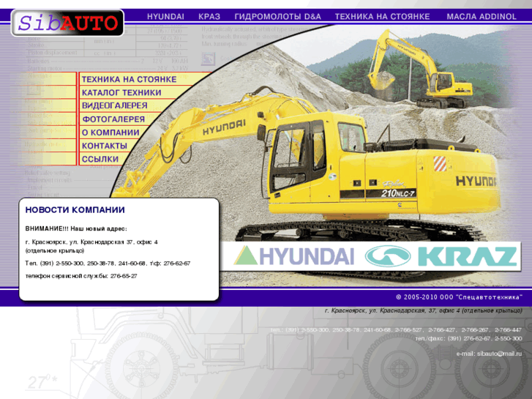Go to ФОТОГАЛЕРЕЯ page
The width and height of the screenshot is (532, 399).
(x=113, y=119)
